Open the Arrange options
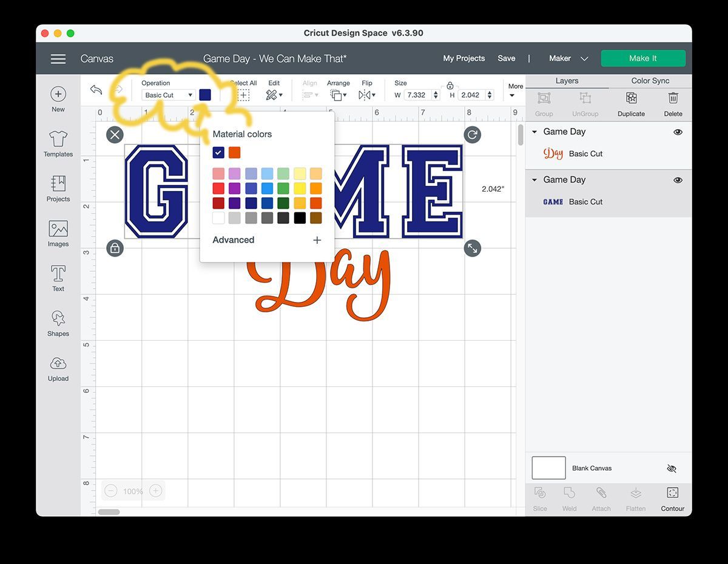This screenshot has height=564, width=728. (338, 95)
